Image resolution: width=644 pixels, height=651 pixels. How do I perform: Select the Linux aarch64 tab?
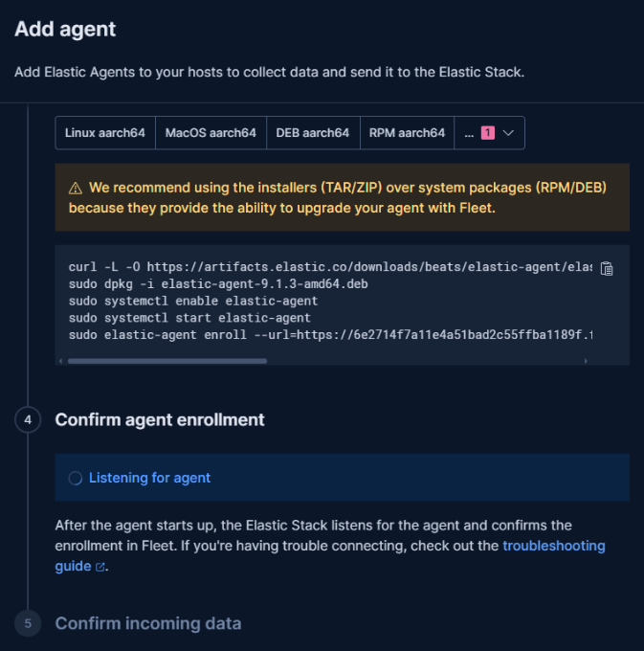[104, 133]
